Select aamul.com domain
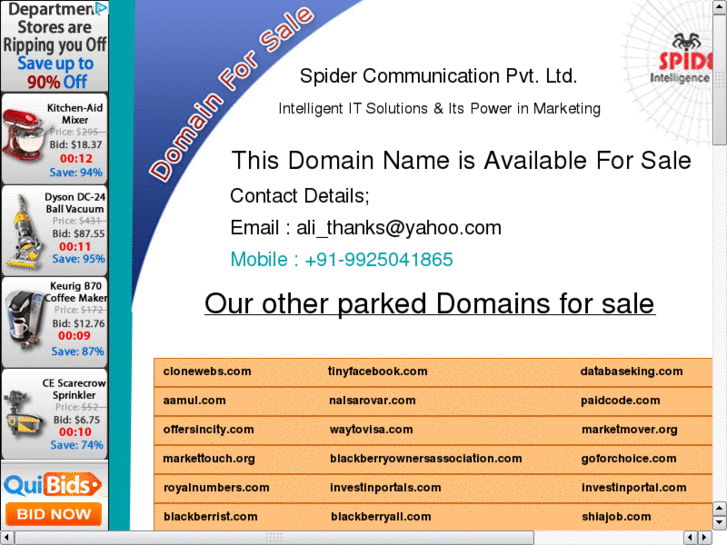The image size is (727, 545). (194, 400)
